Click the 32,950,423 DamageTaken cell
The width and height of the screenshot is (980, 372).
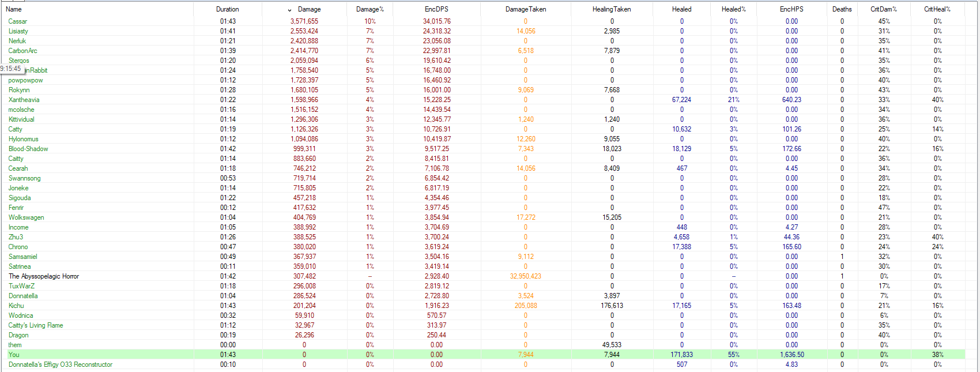point(525,276)
